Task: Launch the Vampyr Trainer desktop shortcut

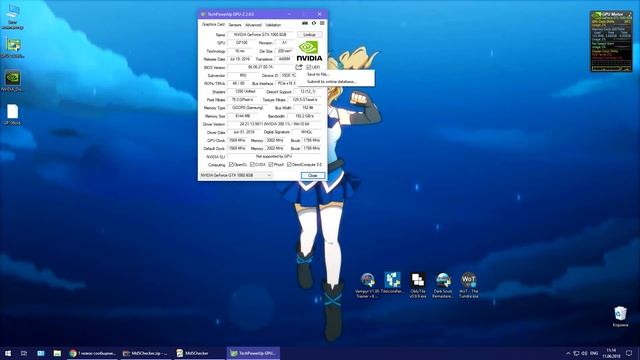Action: pyautogui.click(x=367, y=285)
